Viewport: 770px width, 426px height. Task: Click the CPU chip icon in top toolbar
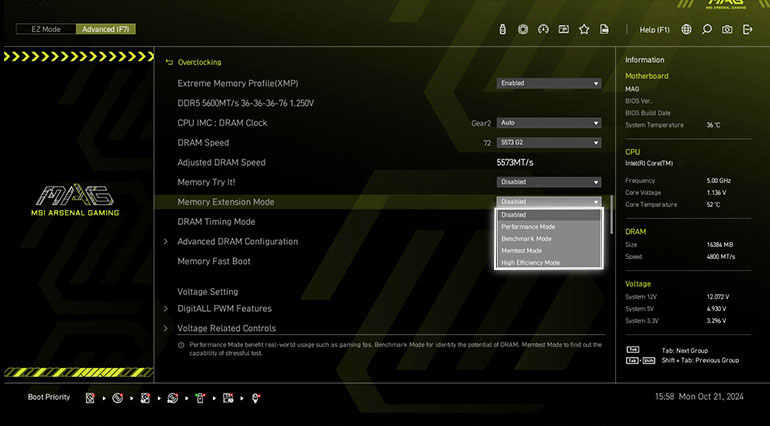[523, 29]
